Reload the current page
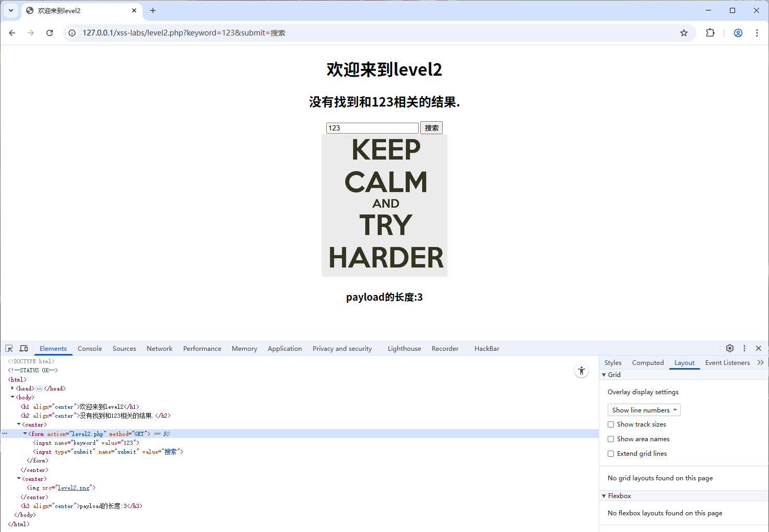Image resolution: width=769 pixels, height=532 pixels. (x=50, y=33)
